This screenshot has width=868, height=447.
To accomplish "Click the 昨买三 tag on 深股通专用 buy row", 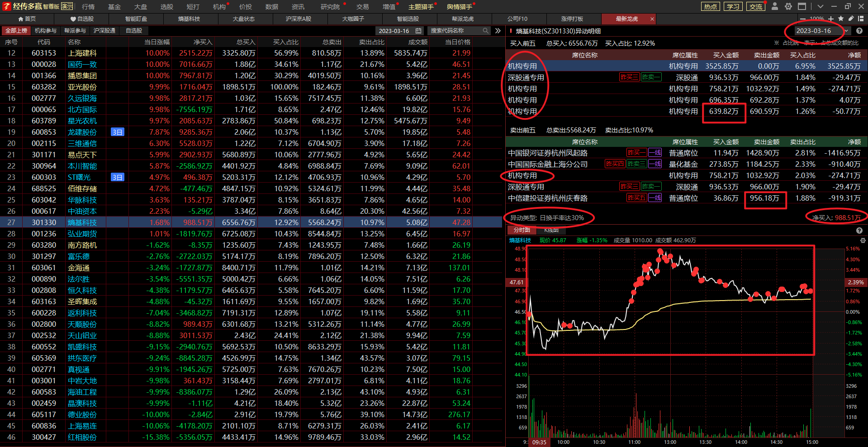I will coord(629,77).
